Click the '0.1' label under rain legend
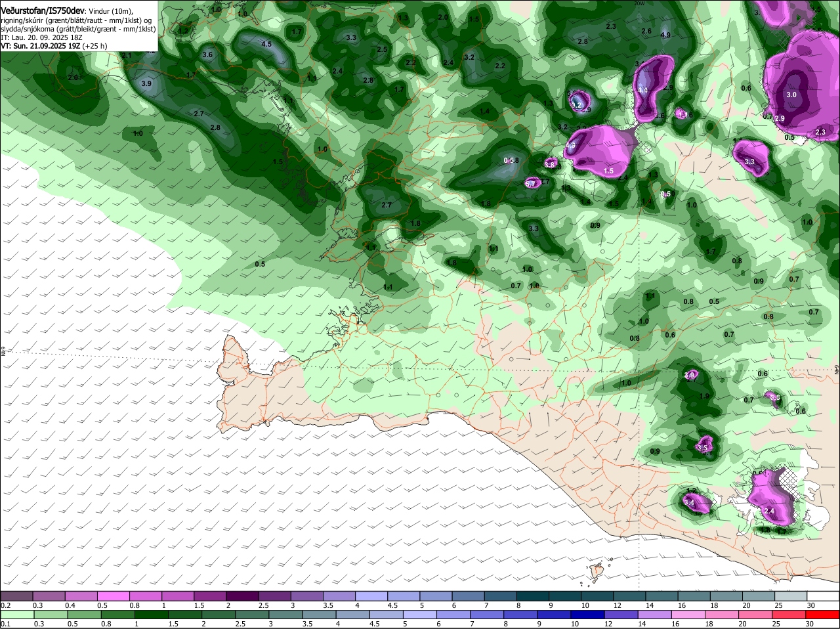The image size is (840, 629). point(5,624)
